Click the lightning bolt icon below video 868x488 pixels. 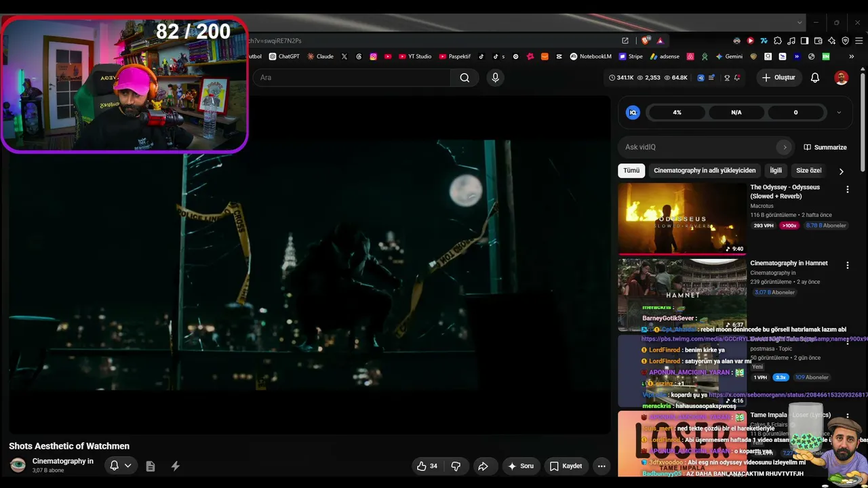tap(175, 466)
